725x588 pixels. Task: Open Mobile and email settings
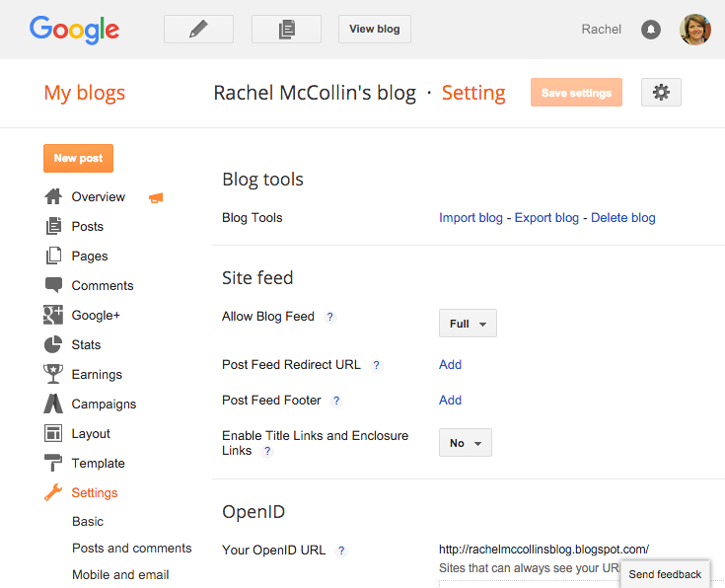(120, 575)
